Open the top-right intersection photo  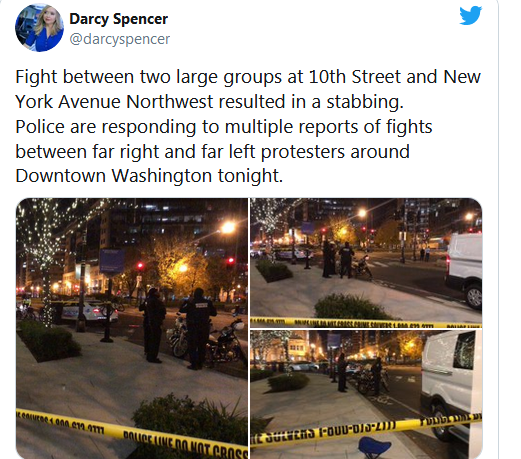click(x=366, y=262)
